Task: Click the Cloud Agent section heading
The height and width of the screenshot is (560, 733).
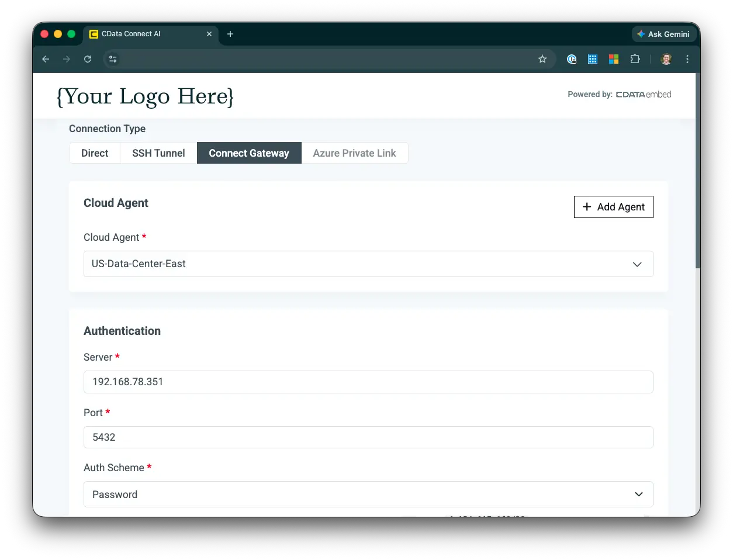Action: [x=116, y=203]
